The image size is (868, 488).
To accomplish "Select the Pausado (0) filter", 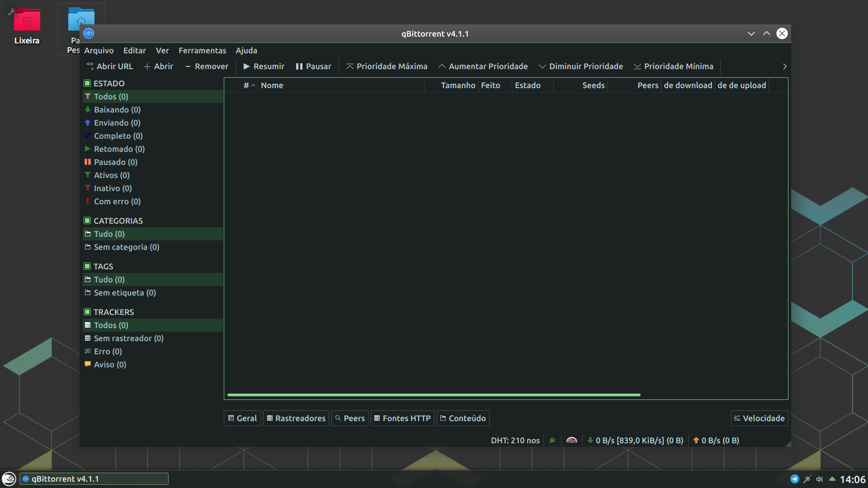I will pos(153,162).
